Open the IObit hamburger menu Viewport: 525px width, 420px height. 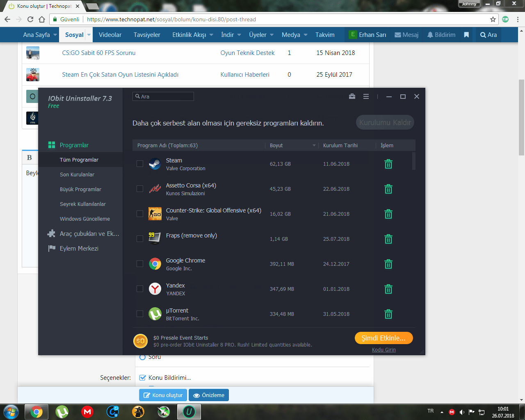coord(366,96)
